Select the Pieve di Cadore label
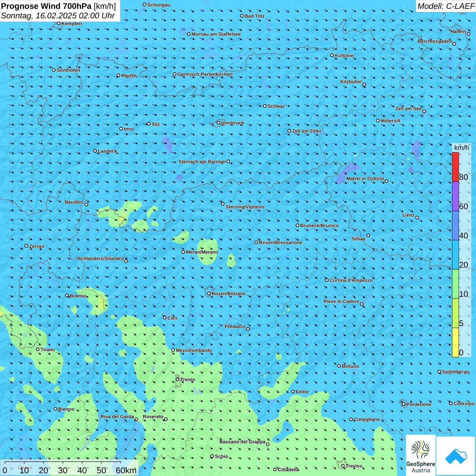The width and height of the screenshot is (476, 476). tap(341, 301)
